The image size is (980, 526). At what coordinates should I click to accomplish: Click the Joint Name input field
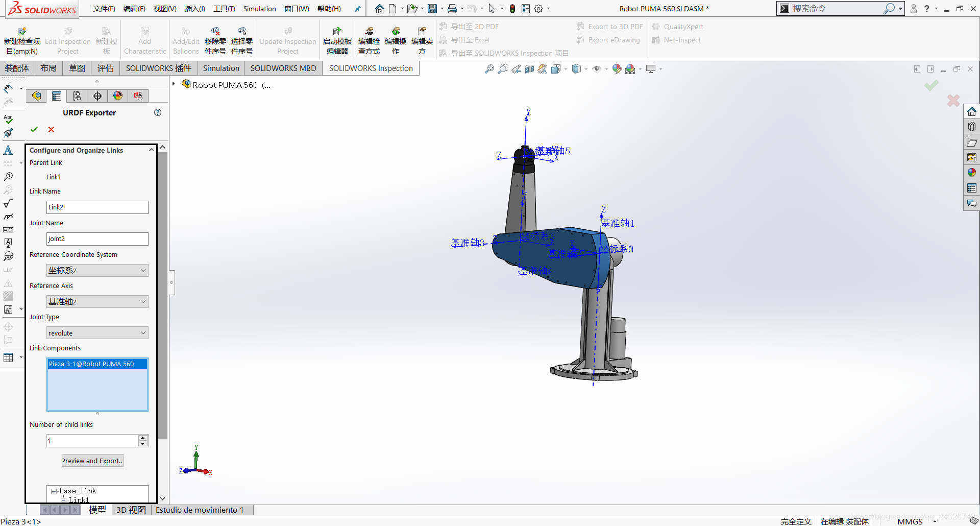click(97, 238)
